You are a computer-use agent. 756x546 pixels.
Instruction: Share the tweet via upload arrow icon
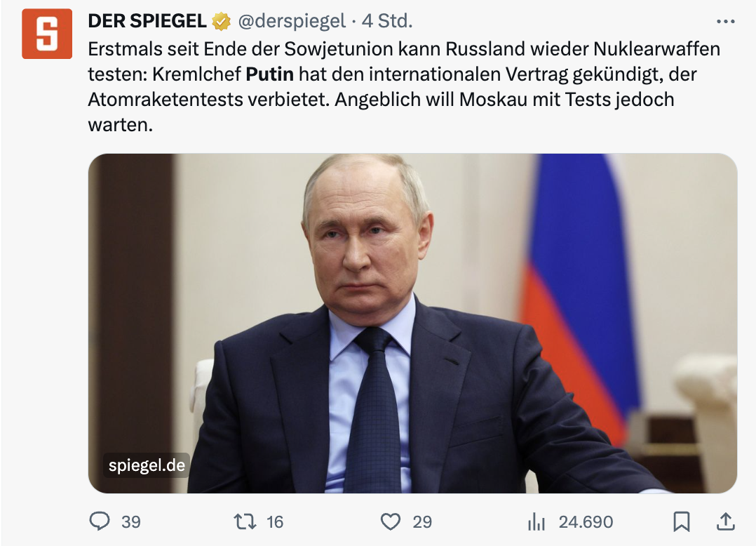pyautogui.click(x=724, y=521)
